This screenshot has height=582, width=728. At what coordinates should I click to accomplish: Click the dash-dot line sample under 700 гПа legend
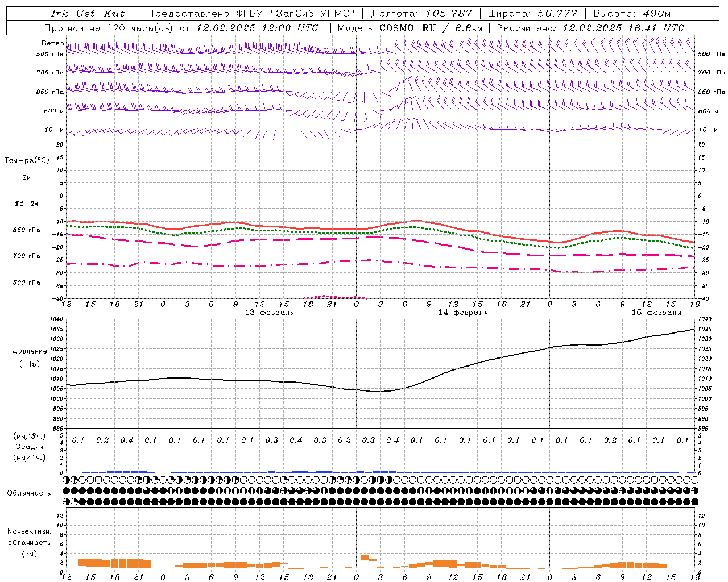pyautogui.click(x=25, y=263)
